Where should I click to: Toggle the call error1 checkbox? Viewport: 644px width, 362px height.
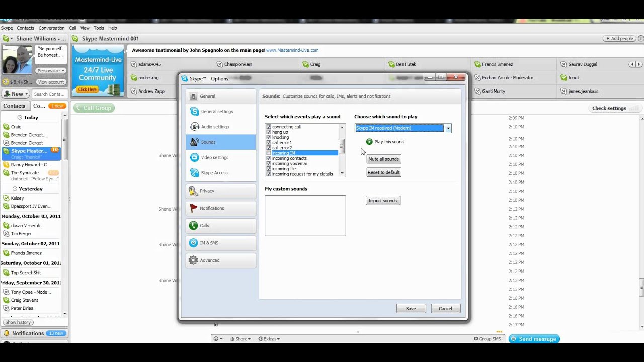(268, 143)
